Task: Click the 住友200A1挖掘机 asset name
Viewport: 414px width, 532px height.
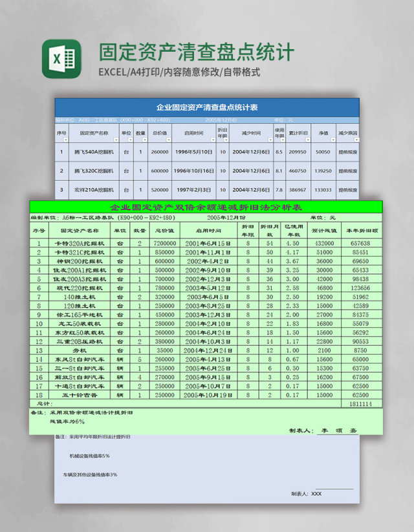Action: click(x=80, y=270)
